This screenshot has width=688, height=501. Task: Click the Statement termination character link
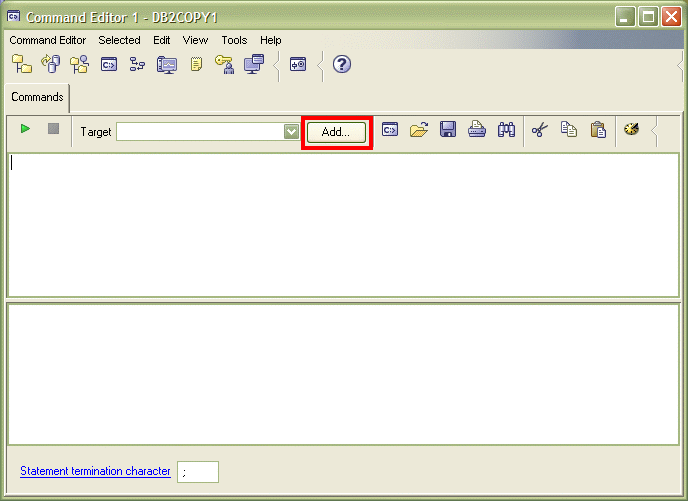click(x=95, y=471)
